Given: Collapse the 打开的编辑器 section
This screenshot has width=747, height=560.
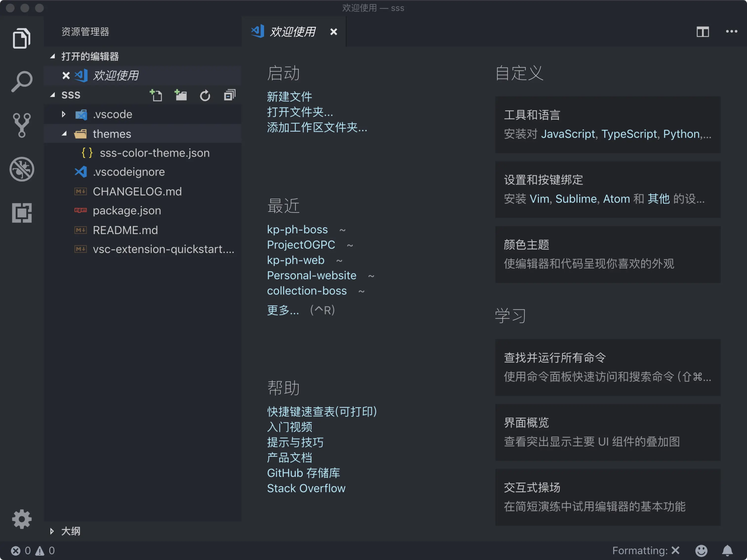Looking at the screenshot, I should tap(53, 56).
